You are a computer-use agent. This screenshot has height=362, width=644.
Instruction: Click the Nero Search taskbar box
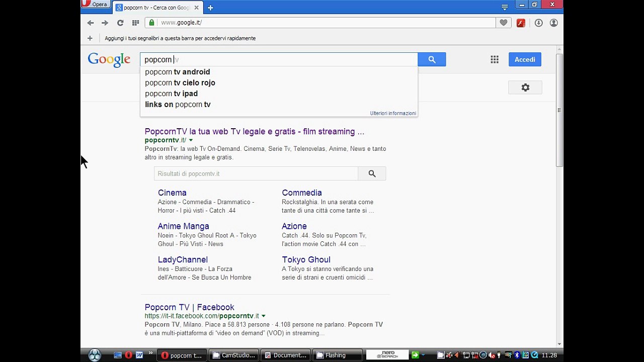pyautogui.click(x=387, y=355)
